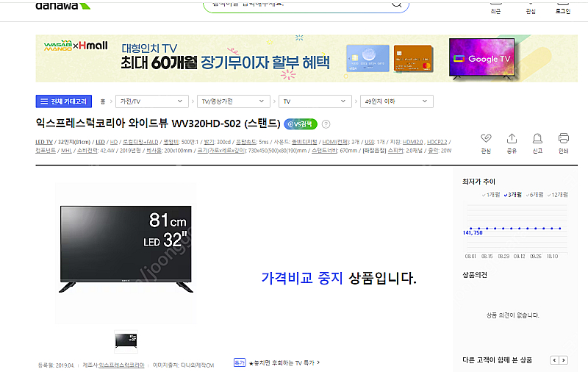588x372 pixels.
Task: Select the 3개월 price trend period
Action: click(x=512, y=195)
